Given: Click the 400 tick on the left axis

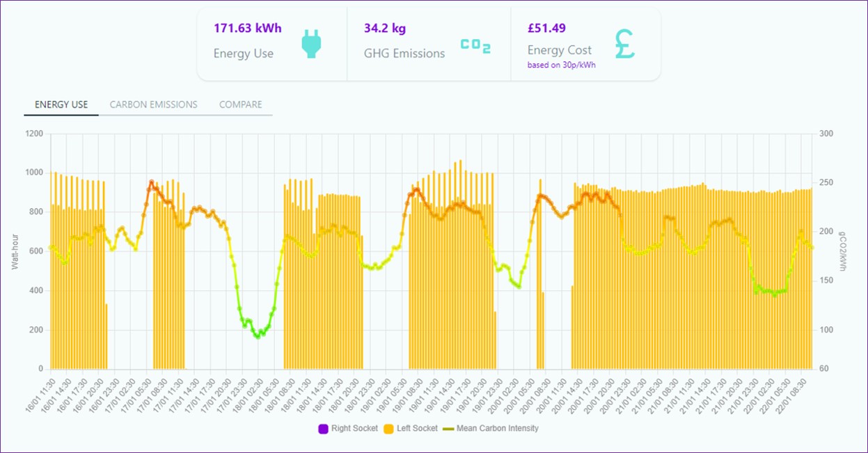Looking at the screenshot, I should pos(35,290).
